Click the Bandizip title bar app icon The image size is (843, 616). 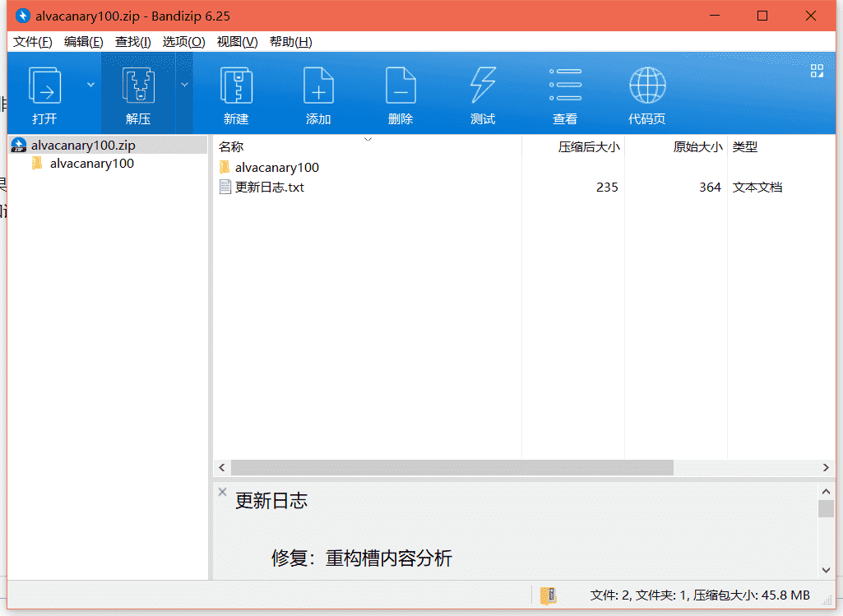point(22,16)
